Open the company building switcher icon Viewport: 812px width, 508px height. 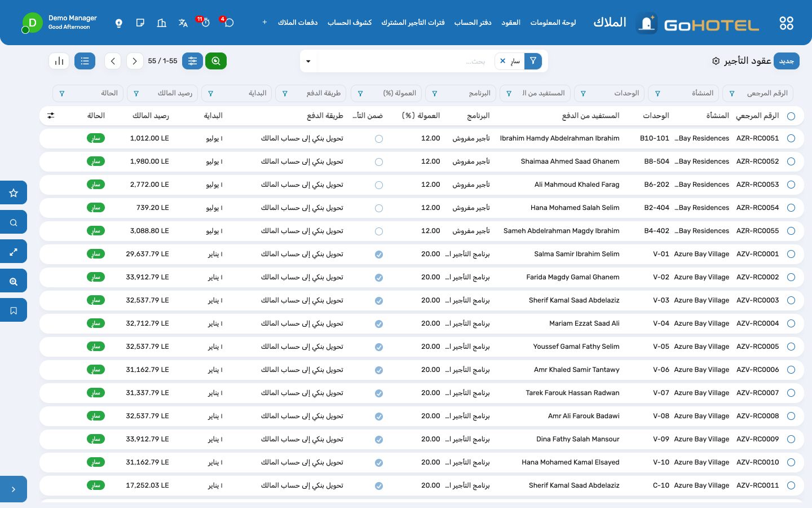point(162,23)
